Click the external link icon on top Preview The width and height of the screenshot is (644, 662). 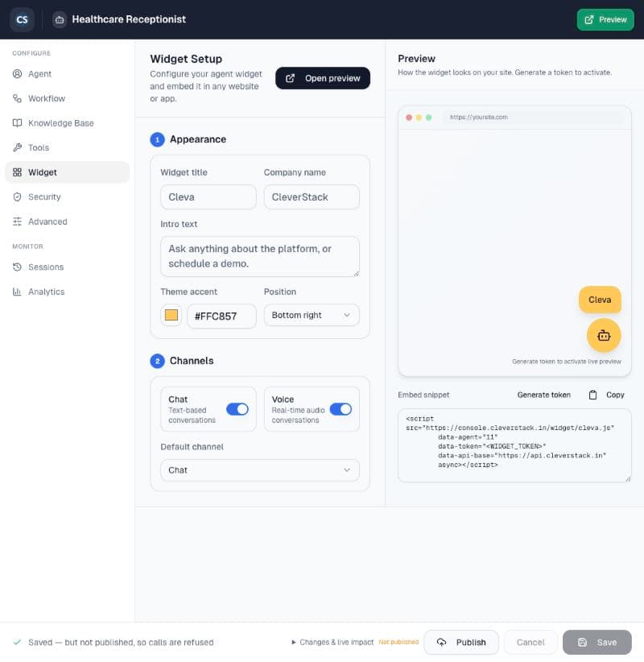(589, 19)
